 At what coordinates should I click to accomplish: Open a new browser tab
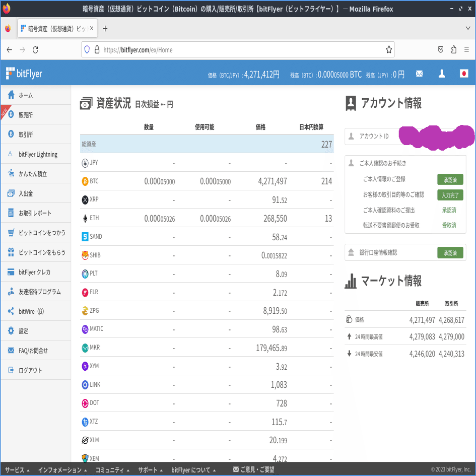(105, 29)
